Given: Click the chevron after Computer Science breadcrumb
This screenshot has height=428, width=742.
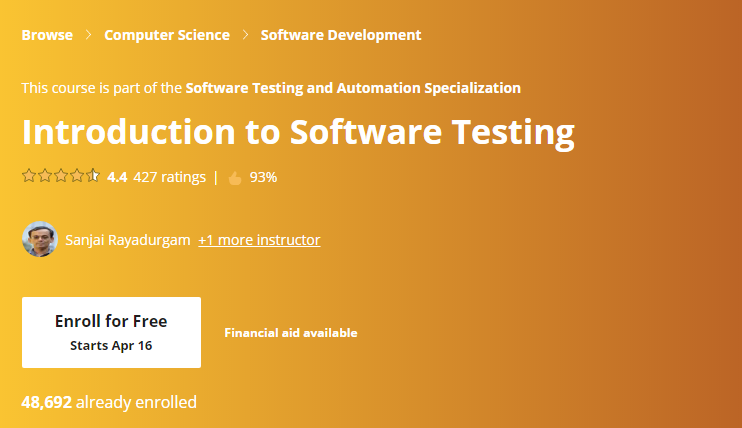Looking at the screenshot, I should (x=245, y=35).
